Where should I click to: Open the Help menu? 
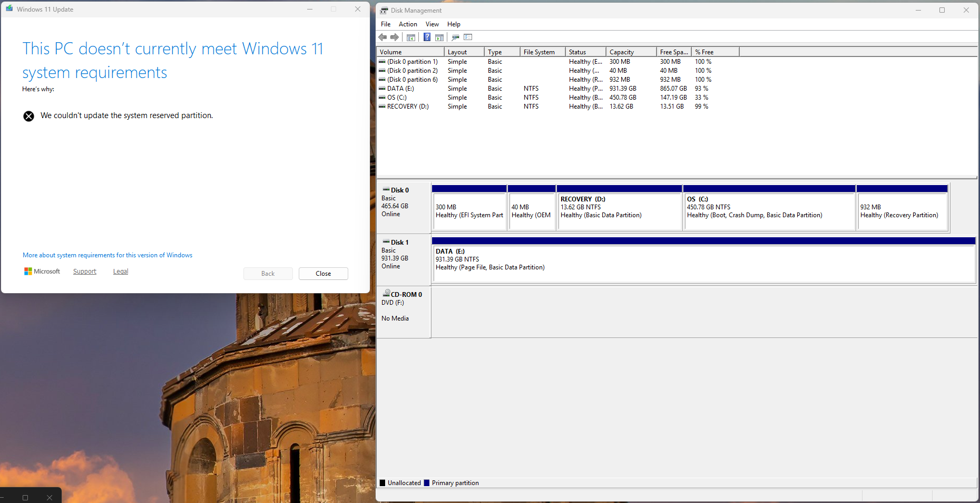pyautogui.click(x=454, y=24)
